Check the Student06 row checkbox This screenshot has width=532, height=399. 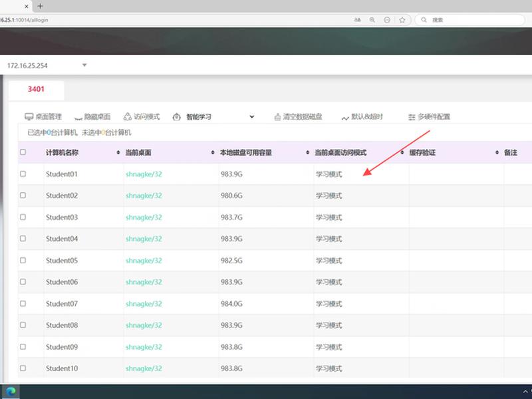(23, 281)
